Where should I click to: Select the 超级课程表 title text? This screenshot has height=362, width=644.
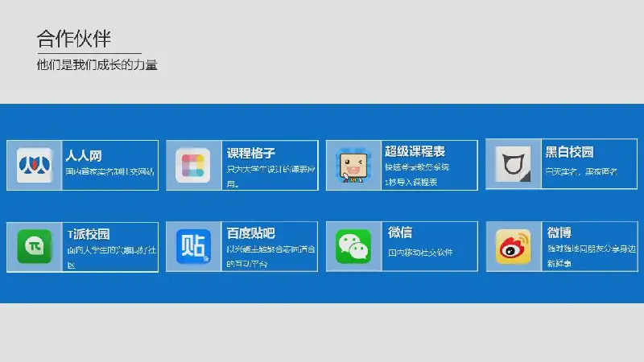tap(415, 151)
